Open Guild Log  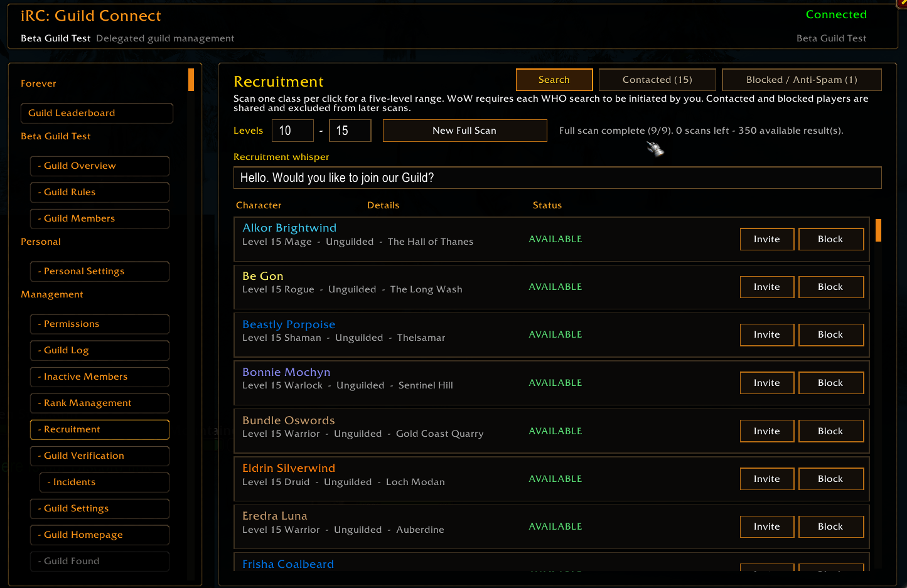100,350
